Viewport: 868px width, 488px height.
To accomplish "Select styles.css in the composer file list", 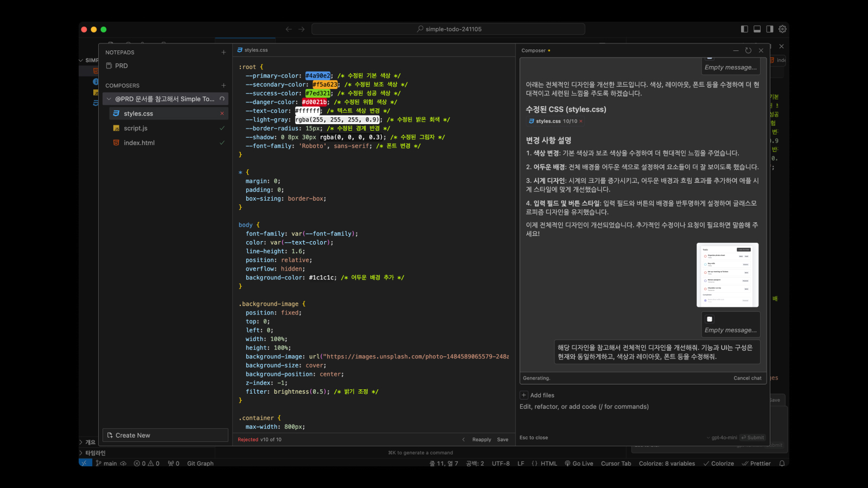I will (x=169, y=113).
